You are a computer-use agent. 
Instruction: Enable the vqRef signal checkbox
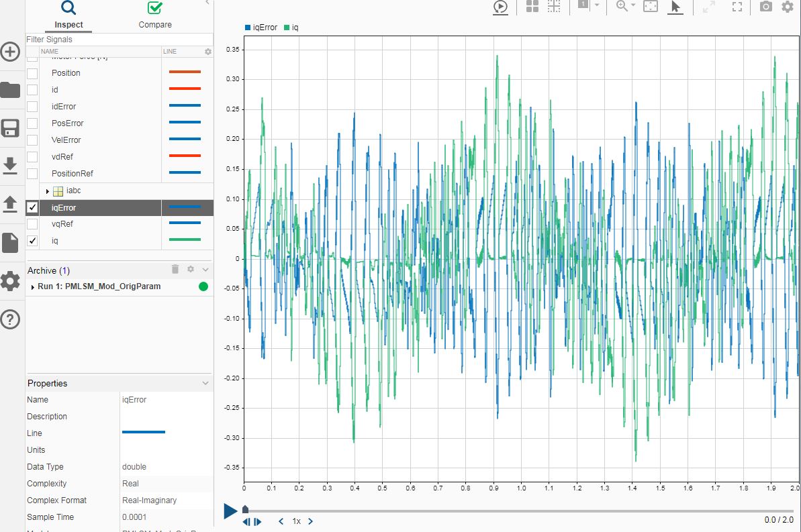[x=32, y=224]
